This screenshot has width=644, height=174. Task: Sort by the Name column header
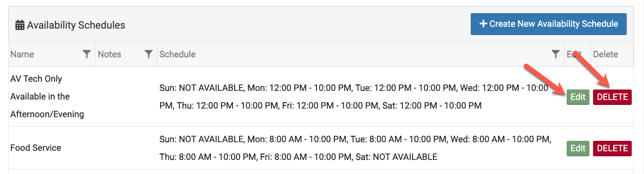[x=22, y=55]
